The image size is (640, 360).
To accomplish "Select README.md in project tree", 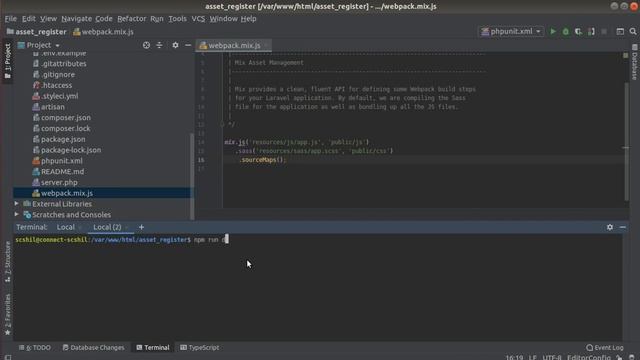I will (62, 172).
